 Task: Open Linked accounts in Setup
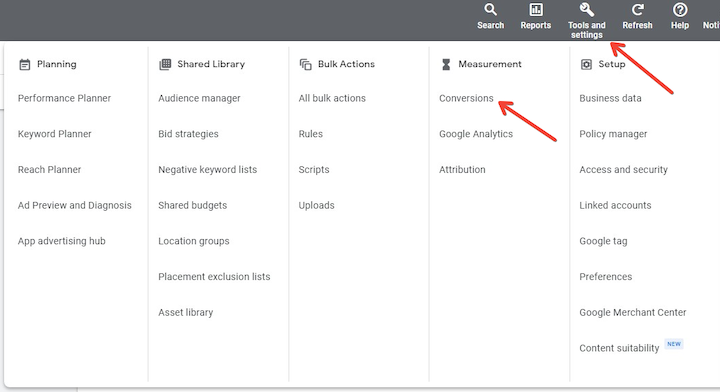click(x=615, y=205)
